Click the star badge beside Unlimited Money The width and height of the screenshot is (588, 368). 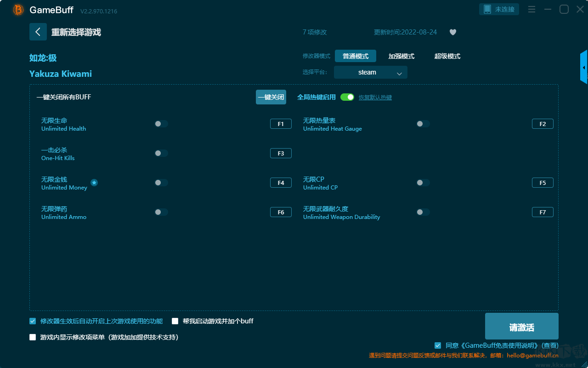click(94, 183)
